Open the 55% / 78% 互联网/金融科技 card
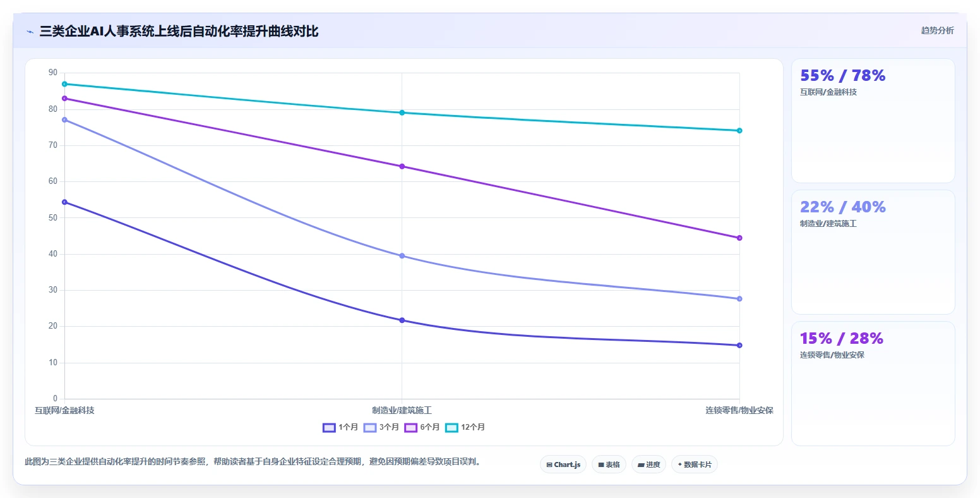This screenshot has width=980, height=498. click(873, 121)
